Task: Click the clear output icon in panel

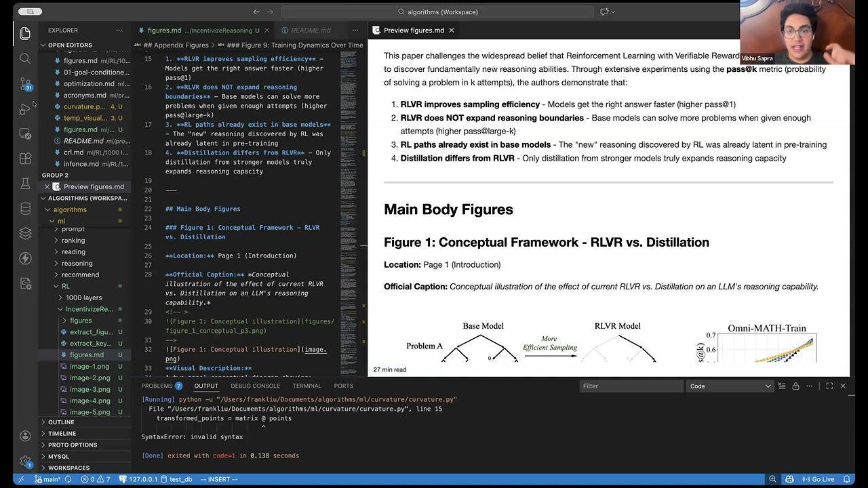Action: pyautogui.click(x=782, y=386)
